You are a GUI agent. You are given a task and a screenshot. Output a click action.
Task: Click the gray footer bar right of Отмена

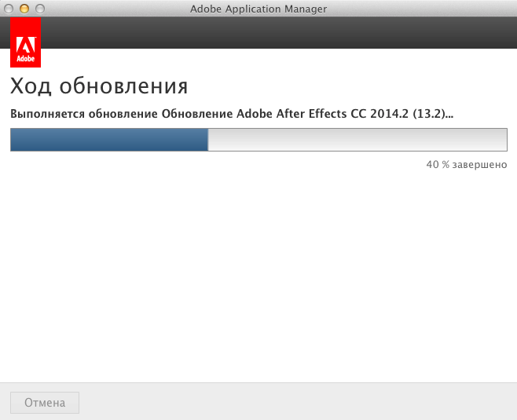pyautogui.click(x=299, y=403)
